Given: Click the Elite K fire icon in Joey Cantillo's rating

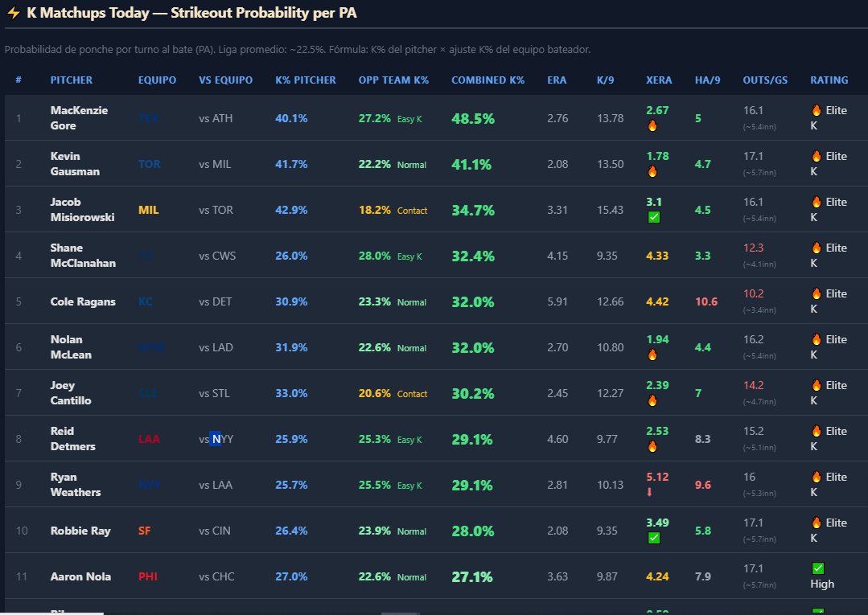Looking at the screenshot, I should point(817,386).
